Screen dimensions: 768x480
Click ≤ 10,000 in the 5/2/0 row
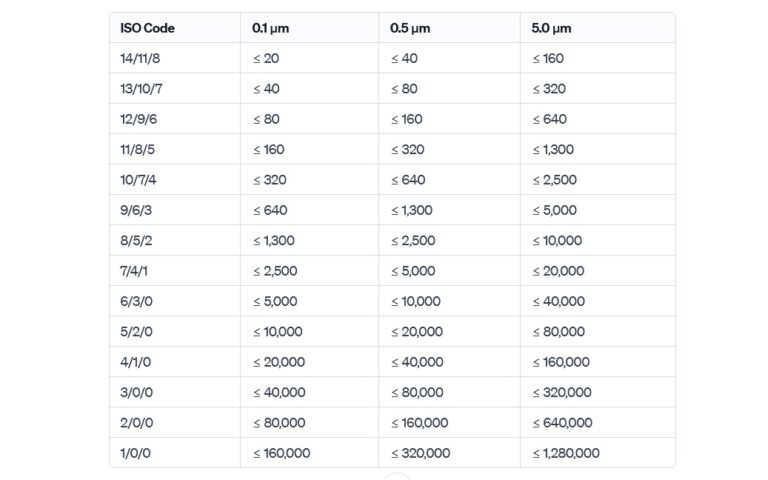278,332
